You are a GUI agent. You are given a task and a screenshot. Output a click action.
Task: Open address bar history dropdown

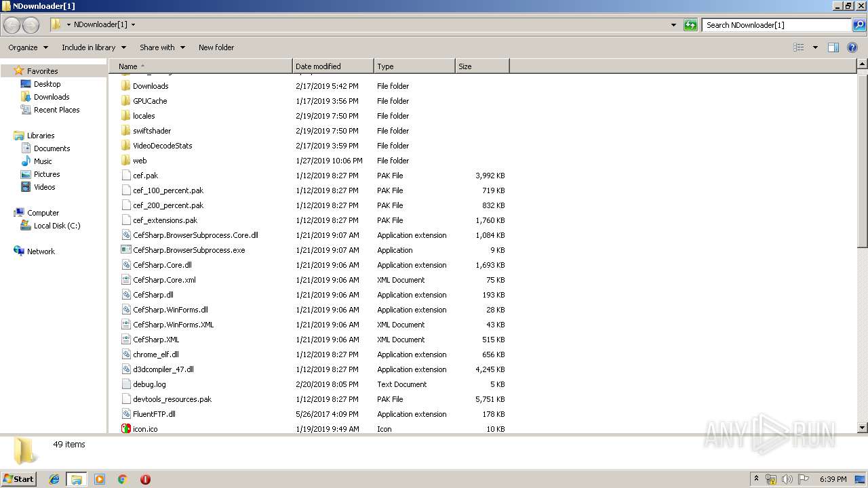[x=673, y=25]
